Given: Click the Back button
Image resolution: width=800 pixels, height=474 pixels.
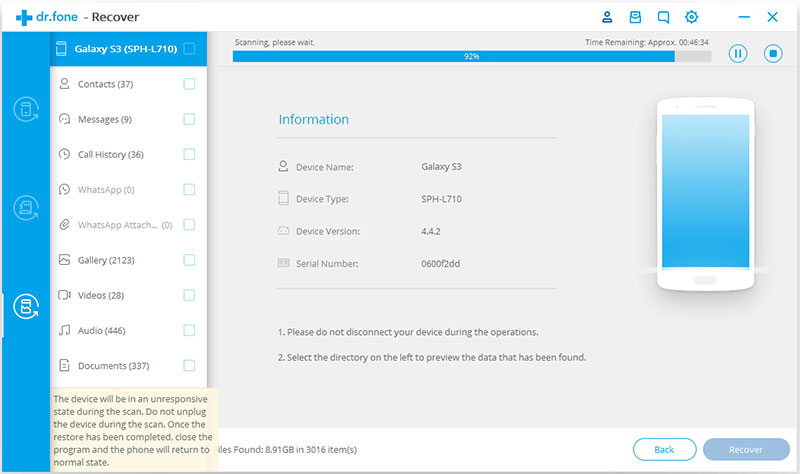Looking at the screenshot, I should tap(663, 450).
